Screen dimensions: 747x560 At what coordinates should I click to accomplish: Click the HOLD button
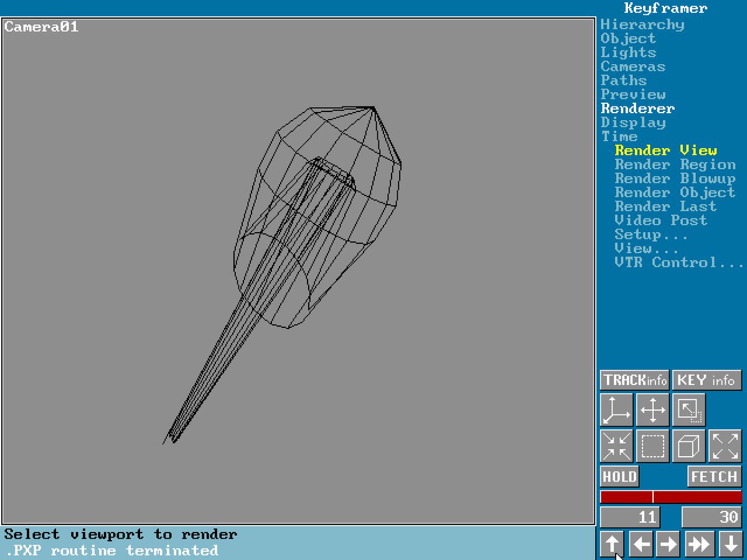click(619, 477)
